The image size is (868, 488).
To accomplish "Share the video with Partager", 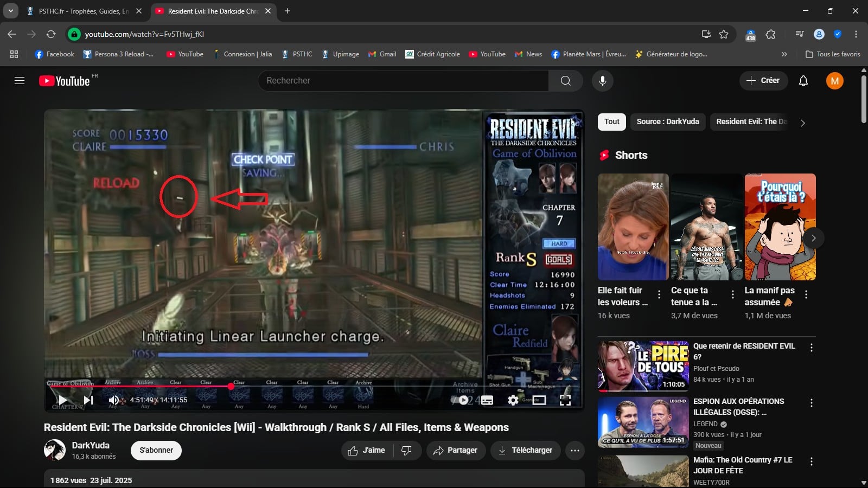I will click(x=455, y=451).
